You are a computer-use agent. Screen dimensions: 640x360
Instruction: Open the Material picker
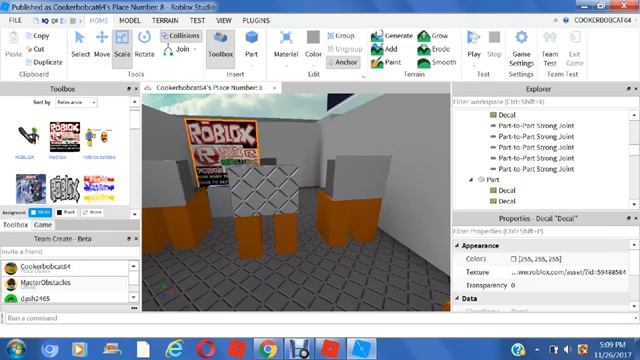point(286,44)
